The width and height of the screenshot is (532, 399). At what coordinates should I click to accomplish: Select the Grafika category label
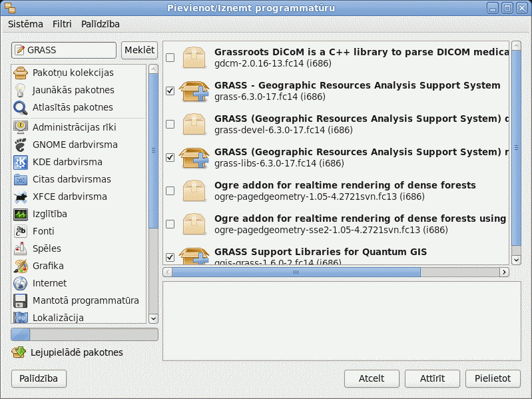(x=48, y=266)
